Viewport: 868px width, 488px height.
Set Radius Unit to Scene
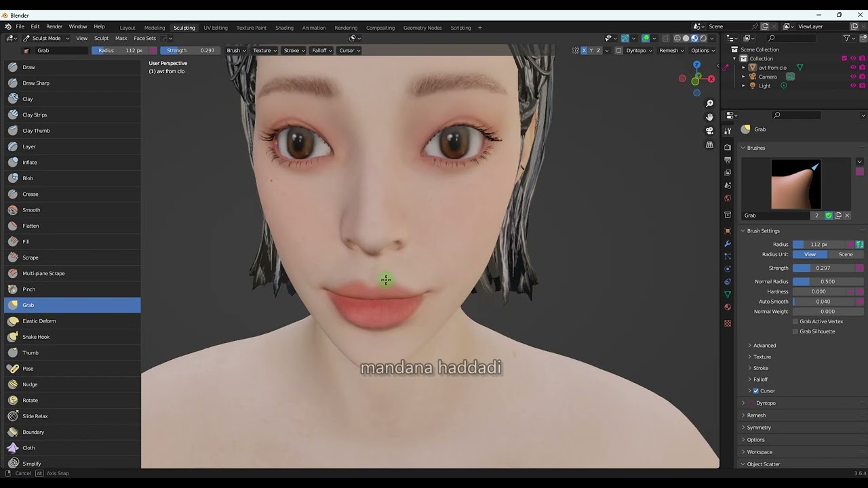point(846,254)
